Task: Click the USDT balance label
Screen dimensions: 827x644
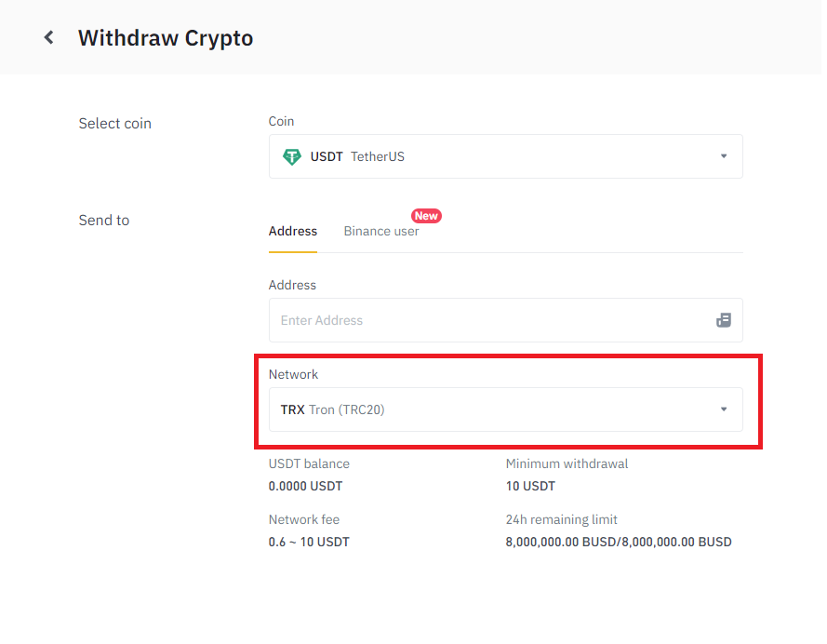Action: tap(309, 463)
